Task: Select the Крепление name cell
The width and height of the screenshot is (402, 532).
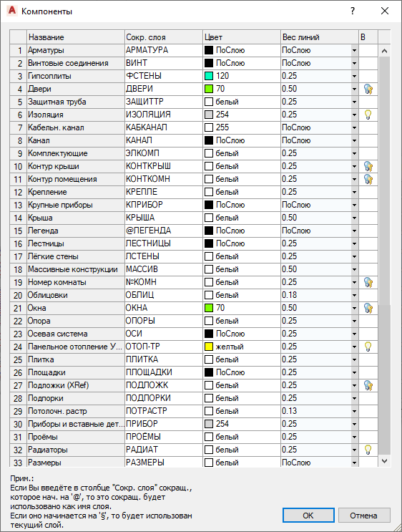Action: (x=76, y=192)
